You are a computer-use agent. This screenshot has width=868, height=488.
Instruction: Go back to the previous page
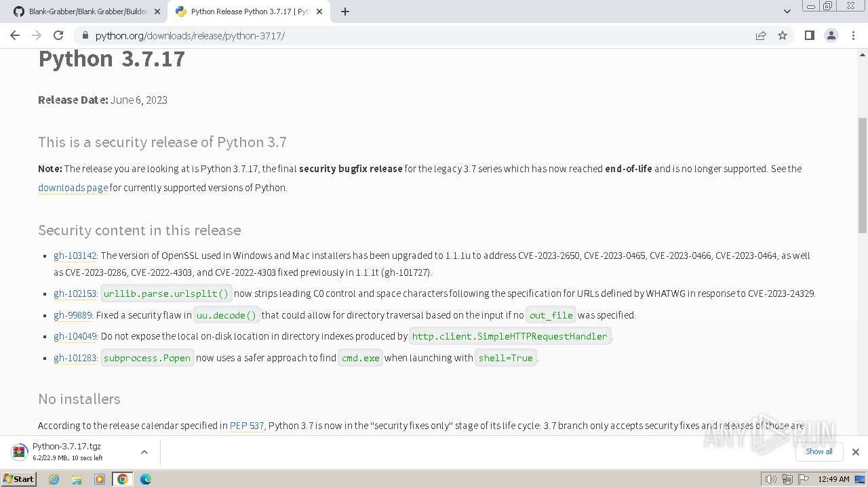click(x=15, y=35)
